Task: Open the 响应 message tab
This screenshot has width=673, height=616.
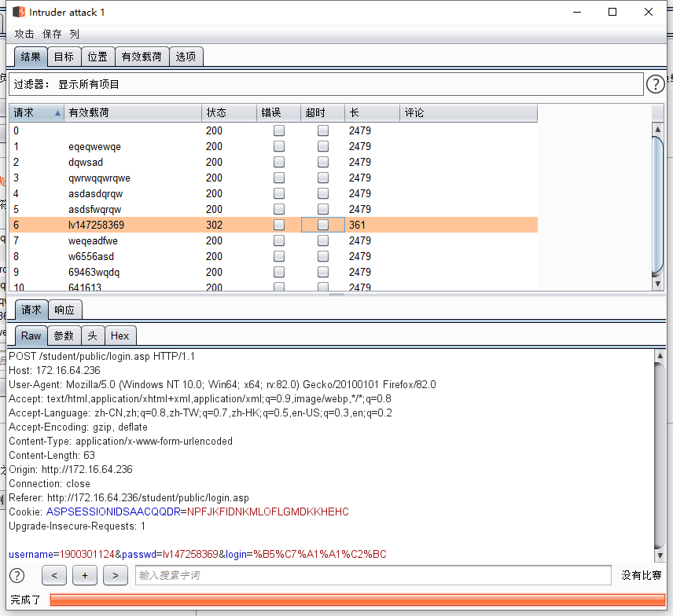Action: [64, 310]
